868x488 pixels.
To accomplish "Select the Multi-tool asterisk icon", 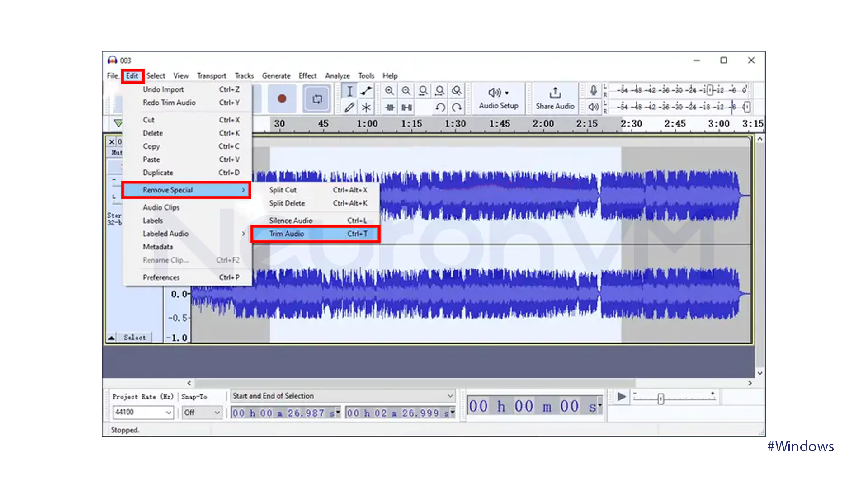I will (366, 108).
